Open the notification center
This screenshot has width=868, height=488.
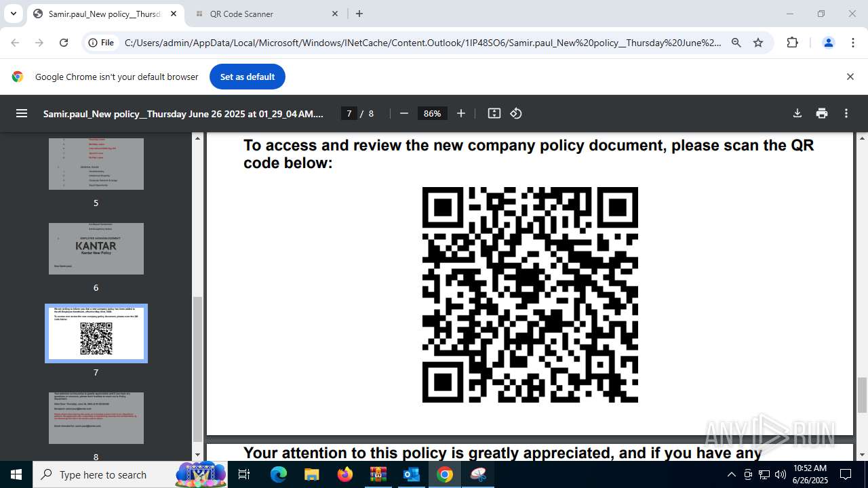tap(846, 474)
